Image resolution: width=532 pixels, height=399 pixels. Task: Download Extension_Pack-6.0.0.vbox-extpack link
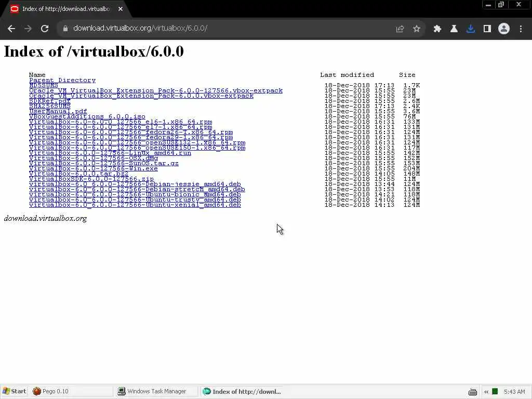(x=141, y=96)
